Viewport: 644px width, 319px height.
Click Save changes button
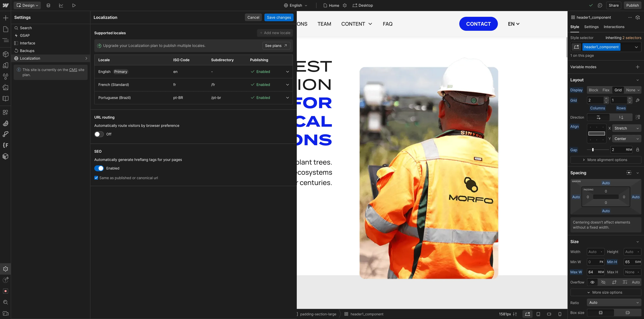pyautogui.click(x=279, y=17)
